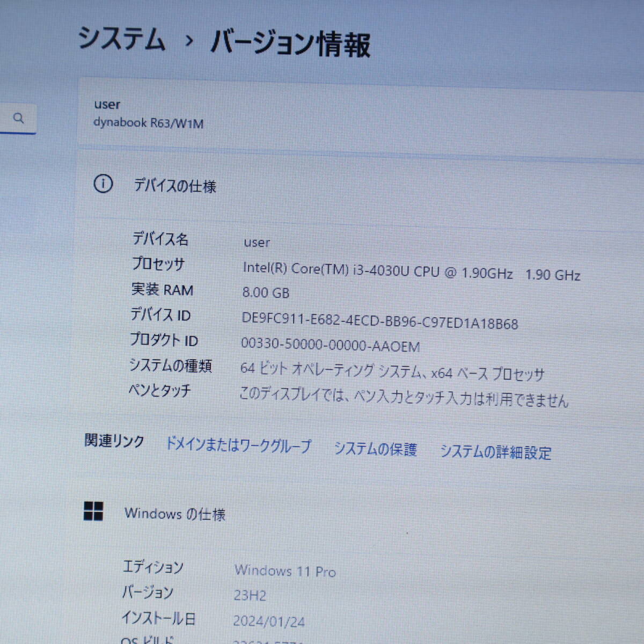
Task: Select the Windows 11 Pro edition value
Action: pos(286,571)
